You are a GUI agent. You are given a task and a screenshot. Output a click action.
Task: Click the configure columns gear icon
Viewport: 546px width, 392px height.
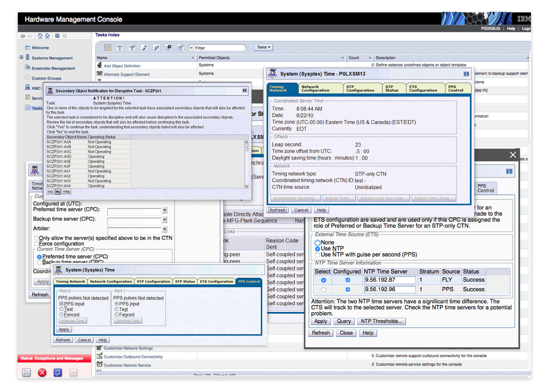(x=168, y=48)
